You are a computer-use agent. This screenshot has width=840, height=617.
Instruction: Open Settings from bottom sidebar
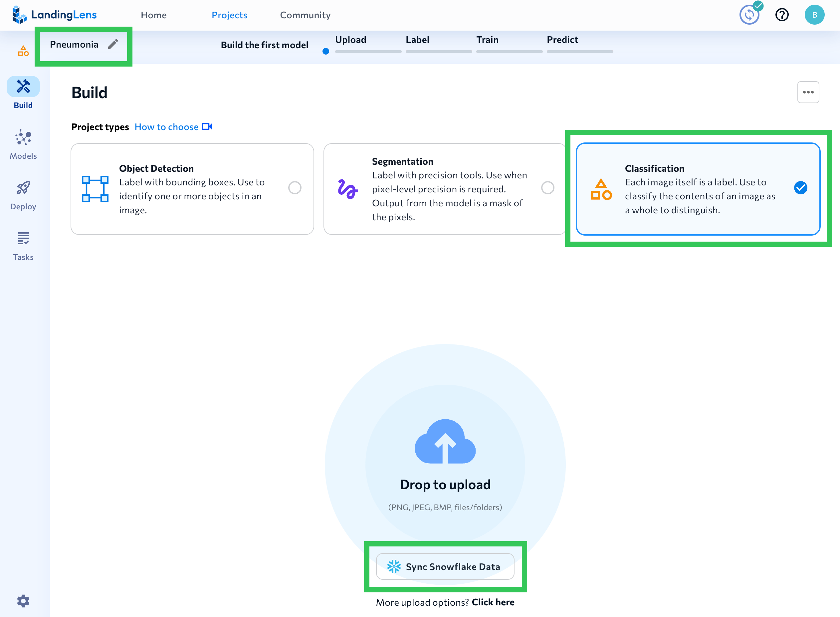point(23,601)
